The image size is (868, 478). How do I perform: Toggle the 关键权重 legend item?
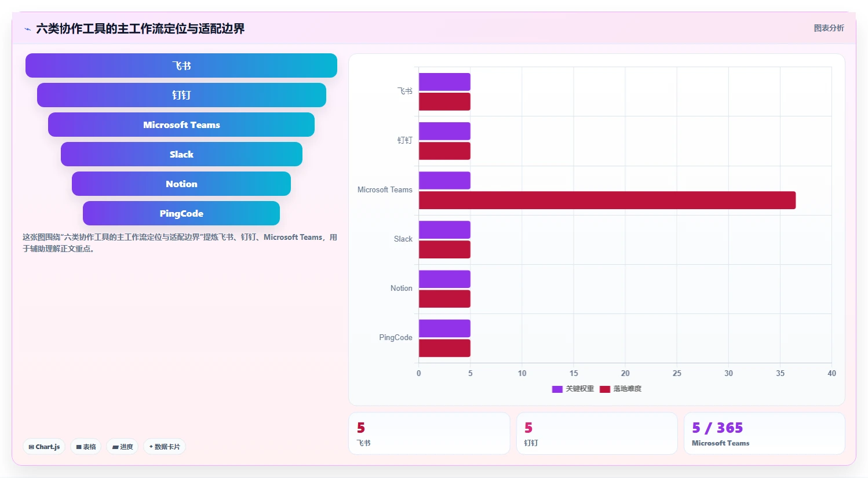(573, 389)
